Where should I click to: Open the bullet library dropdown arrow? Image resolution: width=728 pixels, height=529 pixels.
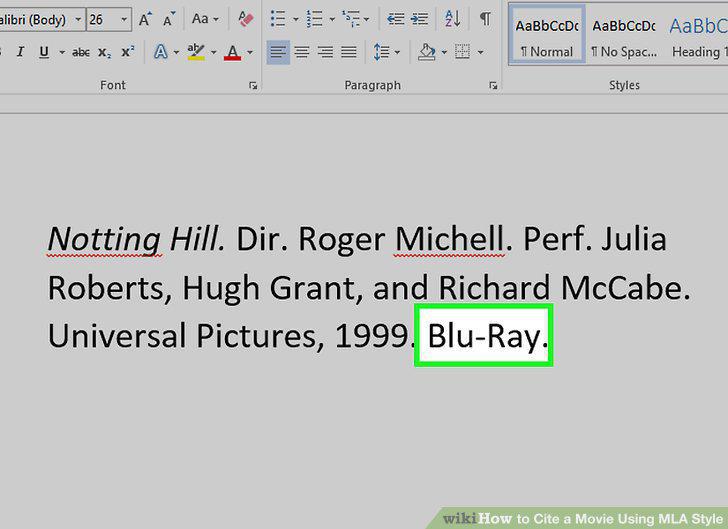pyautogui.click(x=295, y=20)
